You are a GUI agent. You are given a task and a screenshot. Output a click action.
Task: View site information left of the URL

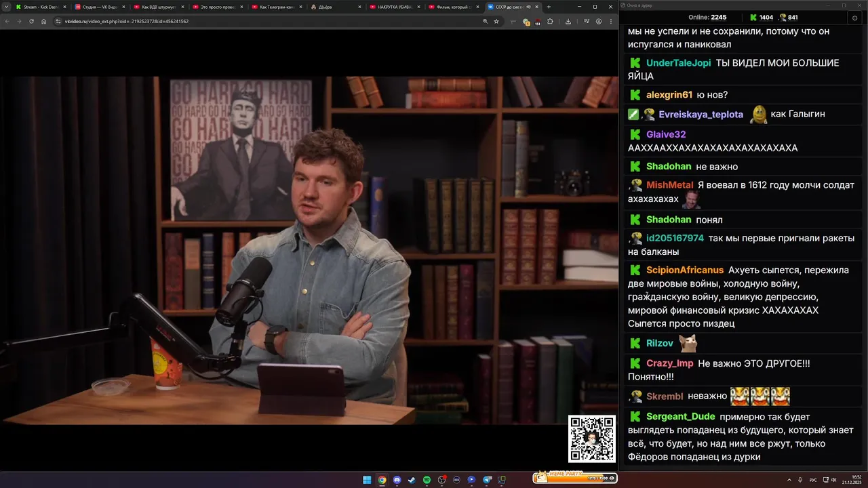pyautogui.click(x=59, y=21)
